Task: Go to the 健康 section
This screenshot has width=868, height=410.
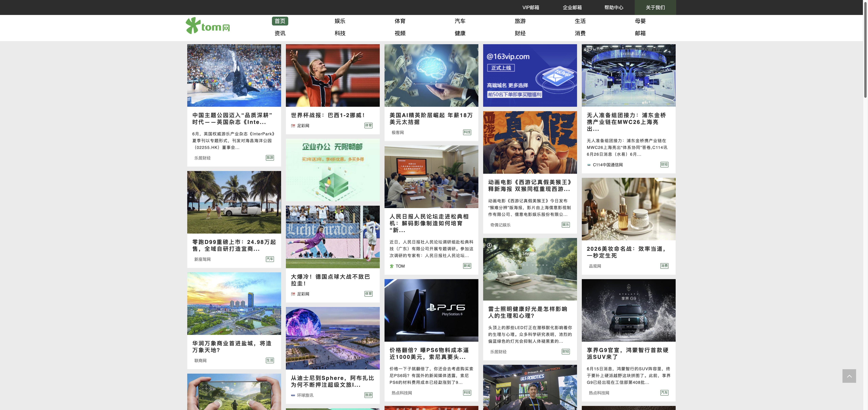Action: (x=460, y=33)
